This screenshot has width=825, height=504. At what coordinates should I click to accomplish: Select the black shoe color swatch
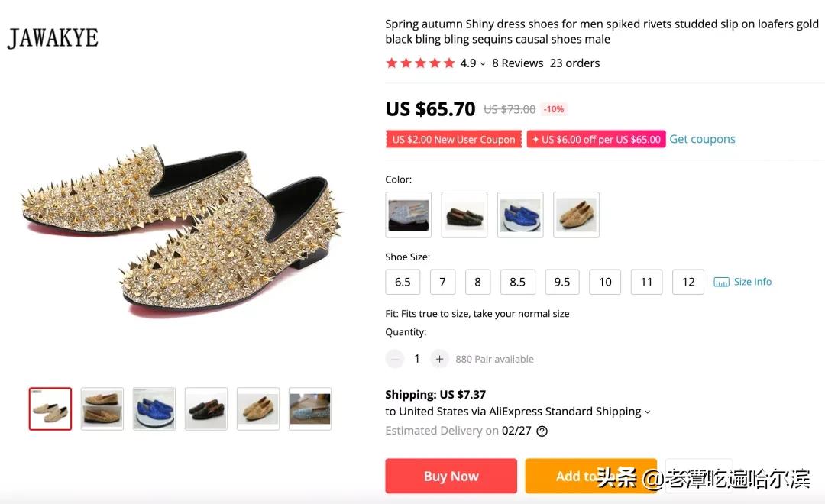(464, 215)
